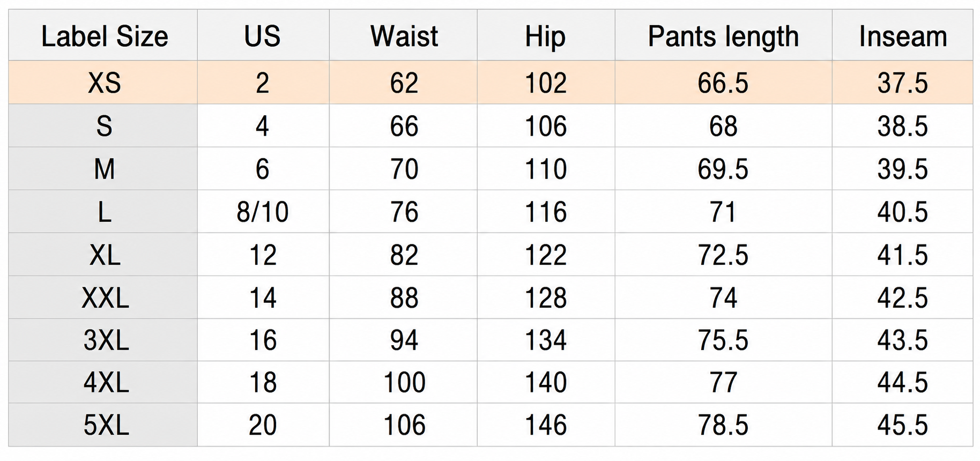Select the highlighted XS size cell
The width and height of the screenshot is (980, 461).
(103, 83)
